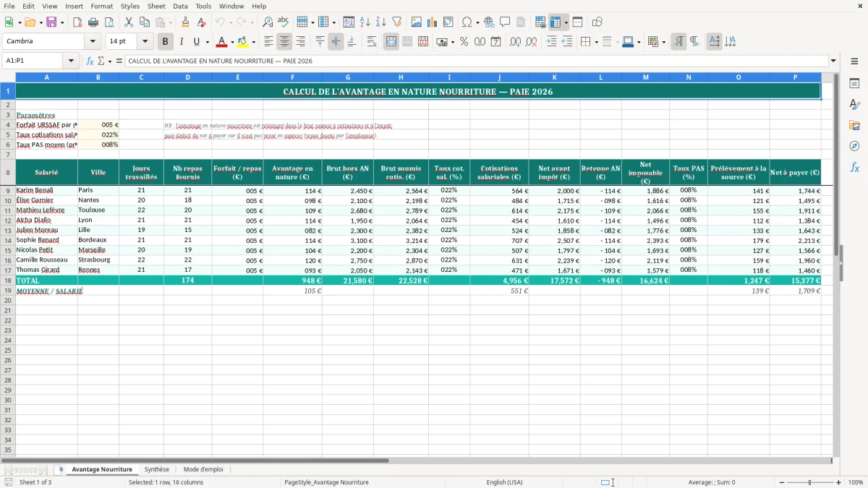
Task: Sort descending Z to A
Action: tap(381, 22)
